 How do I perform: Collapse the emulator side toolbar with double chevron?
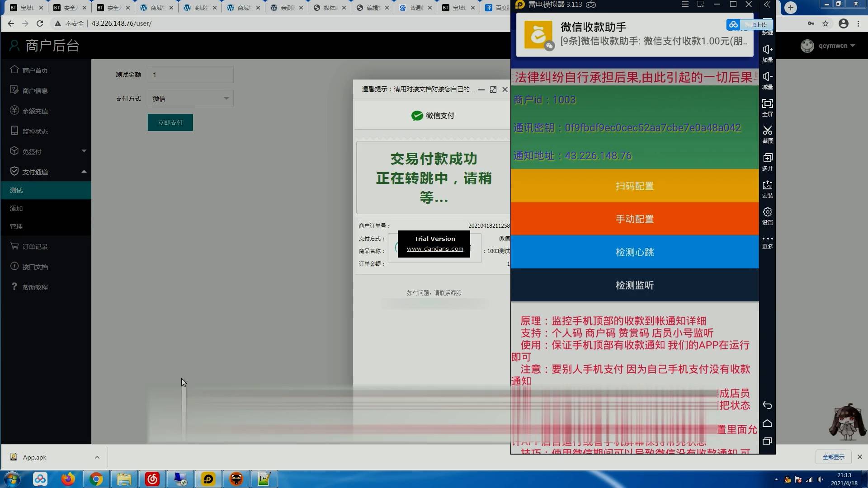[x=767, y=5]
